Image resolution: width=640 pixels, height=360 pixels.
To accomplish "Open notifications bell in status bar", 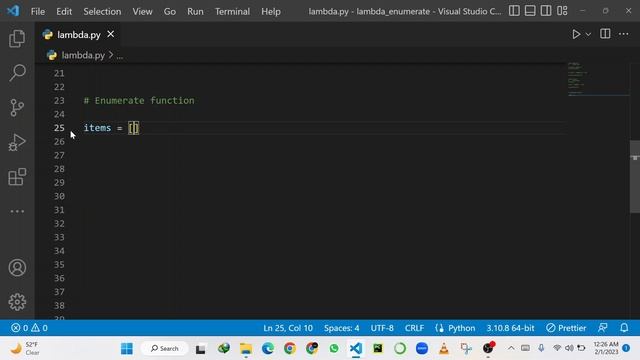I will point(624,328).
